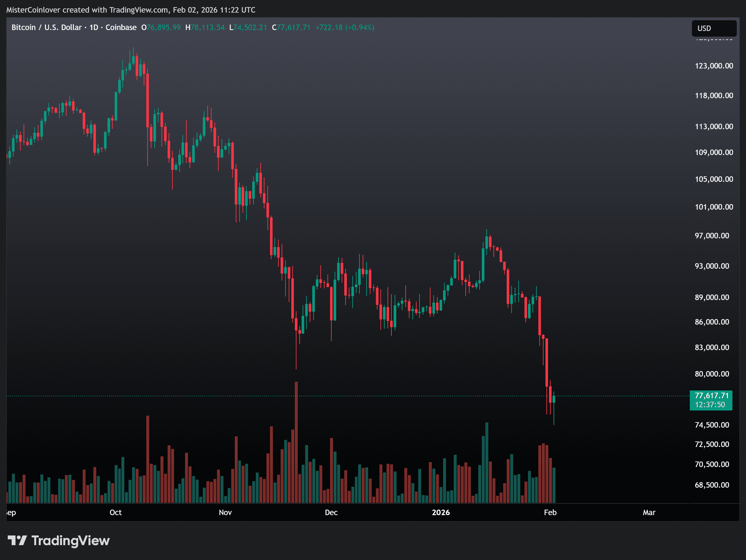Click the 2026 year marker on time axis
This screenshot has width=746, height=560.
(x=440, y=513)
